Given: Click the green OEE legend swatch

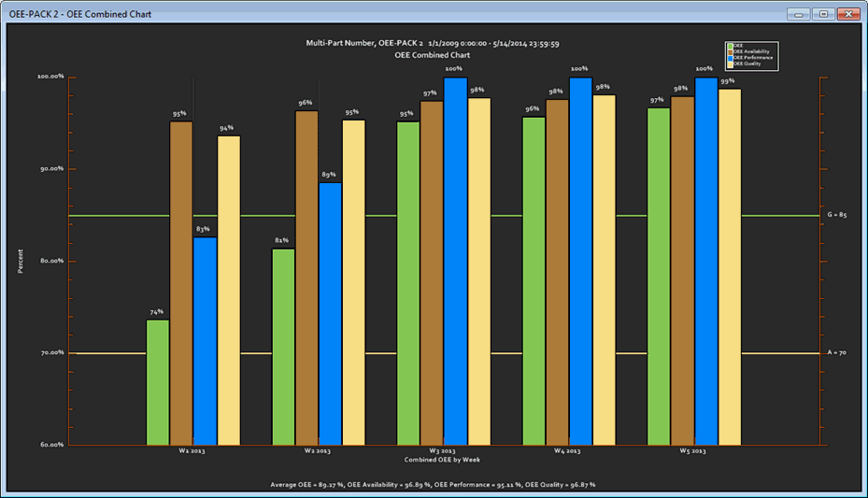Looking at the screenshot, I should (730, 45).
